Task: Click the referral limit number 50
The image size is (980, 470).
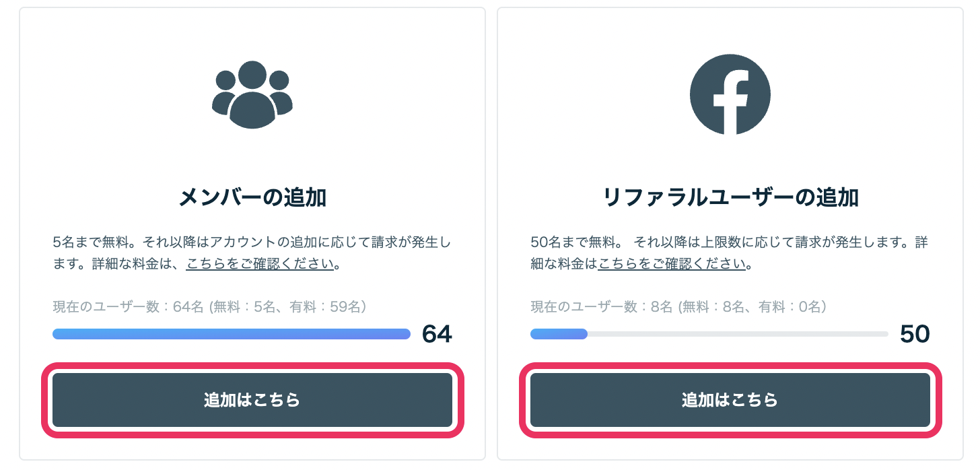Action: pos(915,334)
